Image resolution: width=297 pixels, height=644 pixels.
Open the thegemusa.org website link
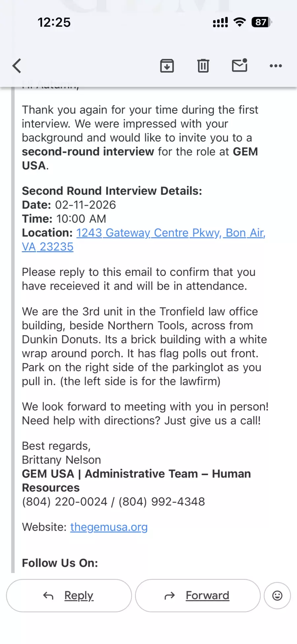[x=109, y=527]
